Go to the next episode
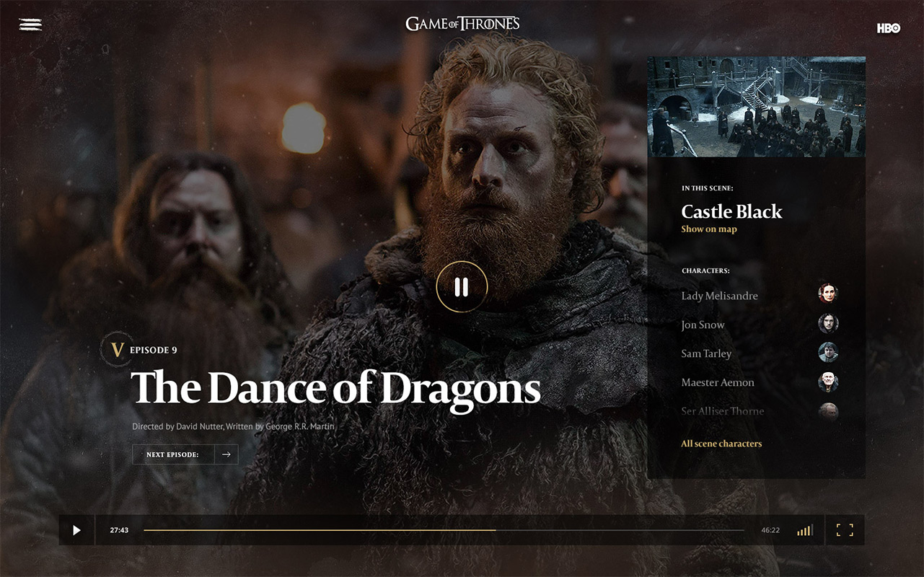The height and width of the screenshot is (577, 924). click(x=185, y=454)
